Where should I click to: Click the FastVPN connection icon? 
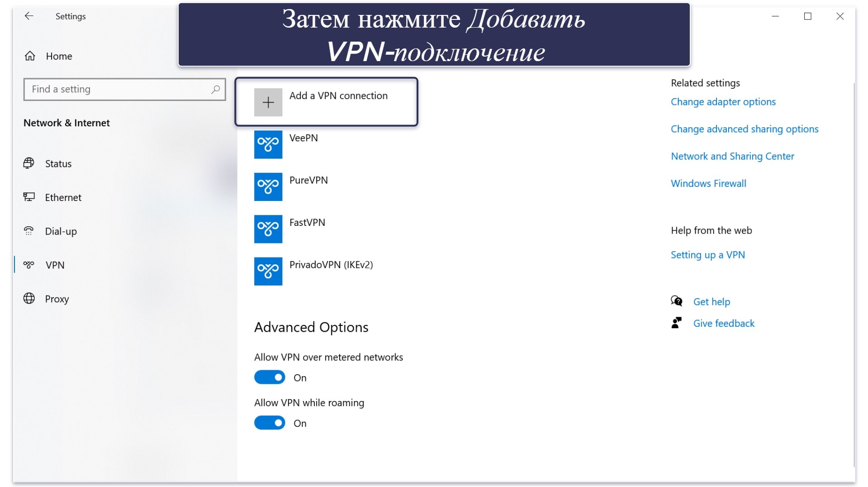pyautogui.click(x=268, y=229)
